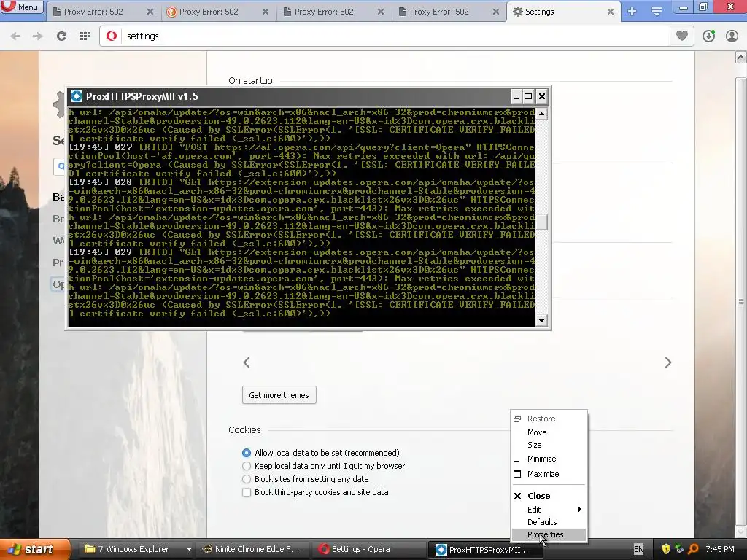Click the Opera page scroll-up arrow
This screenshot has height=560, width=747.
740,58
